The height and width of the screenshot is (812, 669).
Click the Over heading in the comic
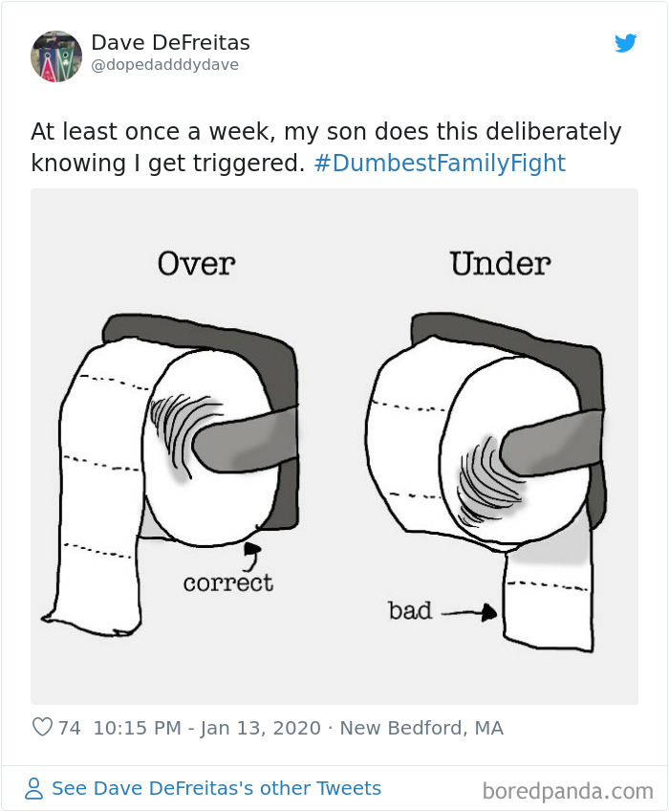[194, 264]
